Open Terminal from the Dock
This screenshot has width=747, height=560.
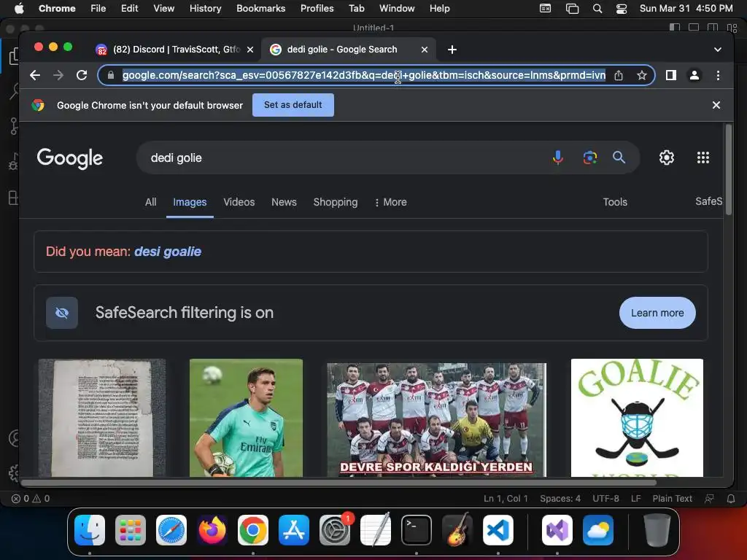click(417, 530)
